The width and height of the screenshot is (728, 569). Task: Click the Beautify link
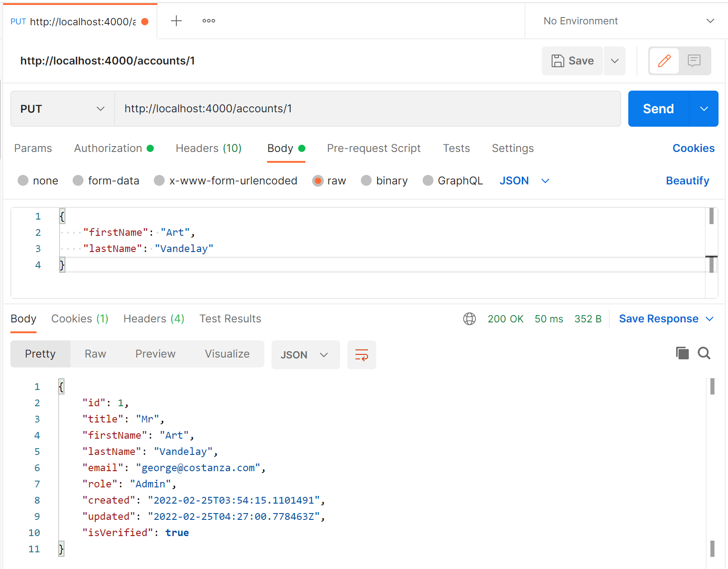point(688,181)
